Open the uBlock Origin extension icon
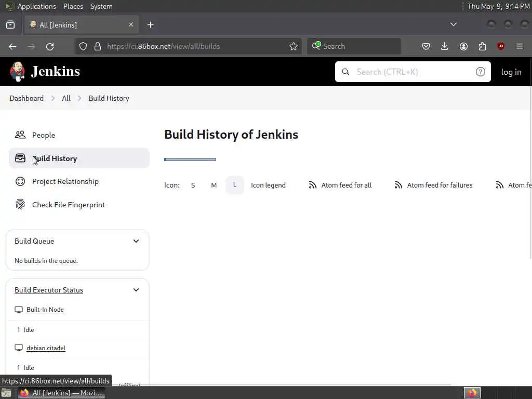This screenshot has height=399, width=532. pyautogui.click(x=501, y=46)
